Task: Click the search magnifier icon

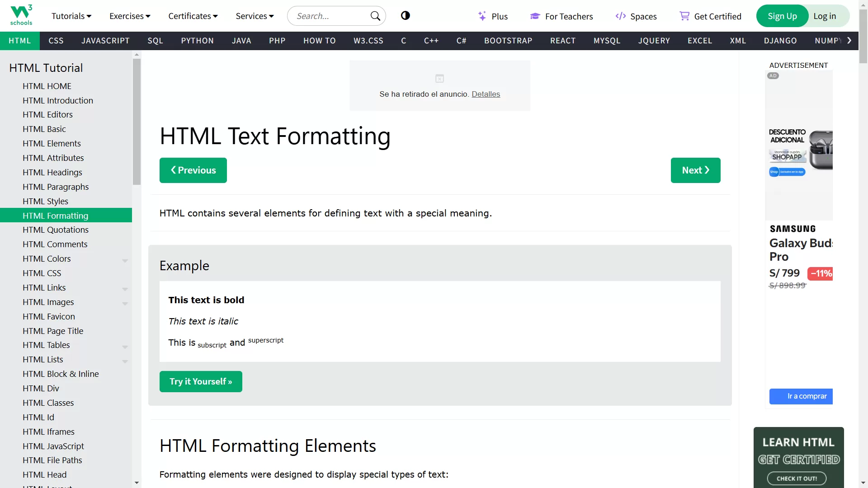Action: pos(376,16)
